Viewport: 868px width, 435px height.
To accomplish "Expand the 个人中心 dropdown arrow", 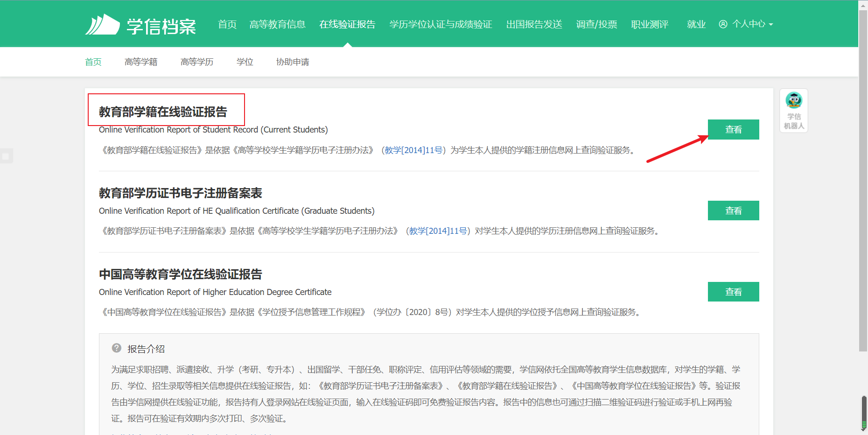I will (x=771, y=25).
